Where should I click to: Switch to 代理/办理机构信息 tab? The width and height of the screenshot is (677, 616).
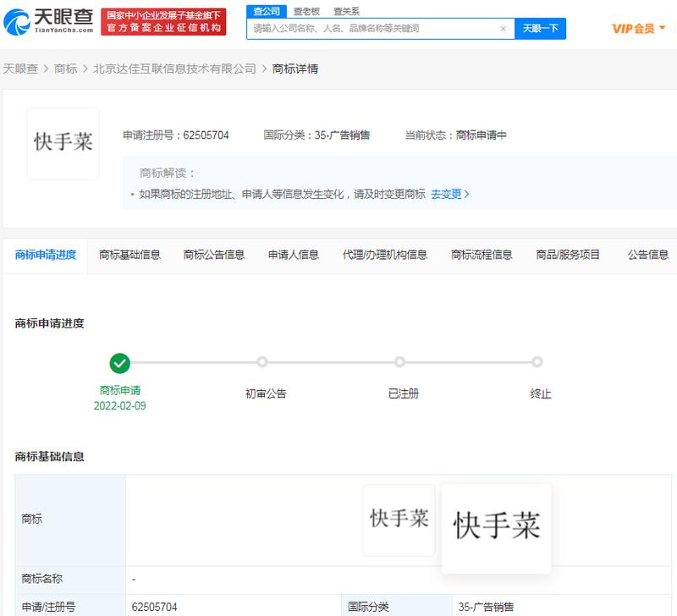coord(385,256)
